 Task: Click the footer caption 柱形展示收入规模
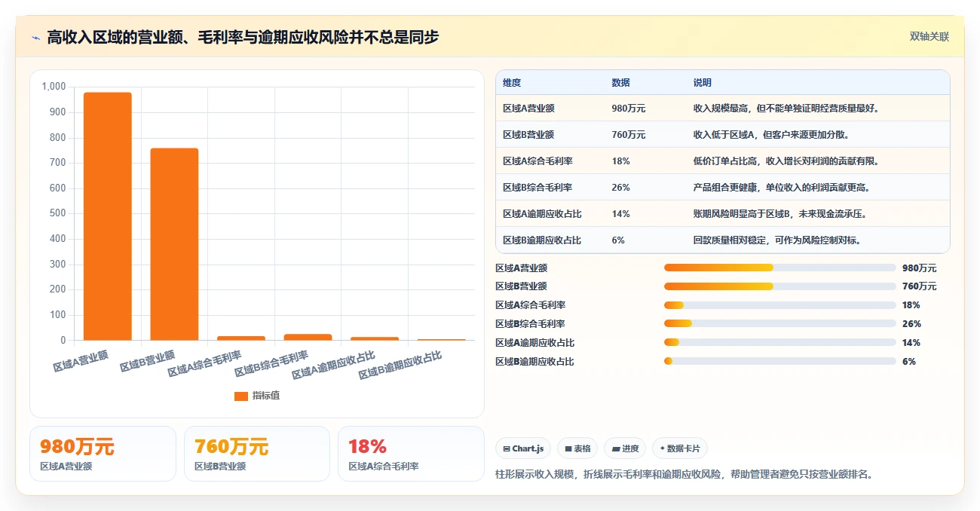[x=684, y=475]
